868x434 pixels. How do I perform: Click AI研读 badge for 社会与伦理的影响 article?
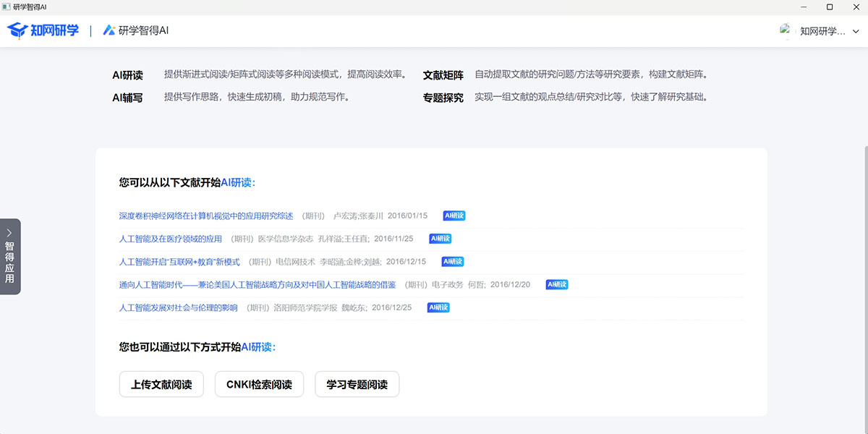pyautogui.click(x=438, y=308)
